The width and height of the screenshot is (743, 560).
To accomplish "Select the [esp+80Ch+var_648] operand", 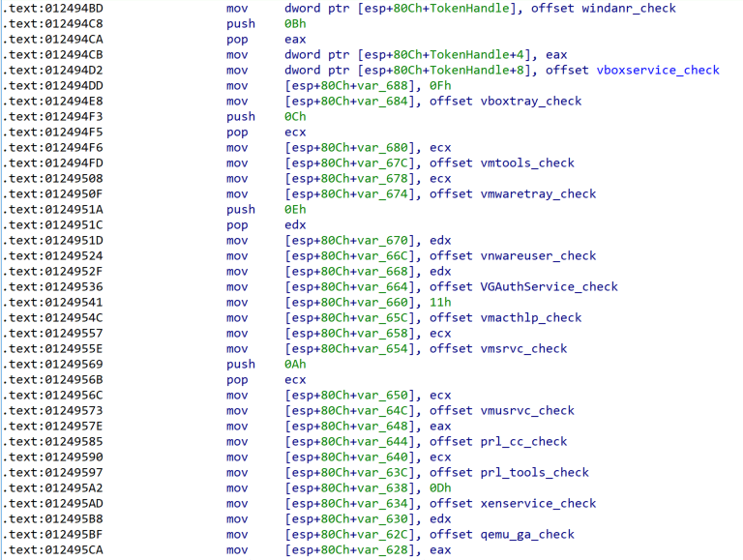I will [349, 426].
